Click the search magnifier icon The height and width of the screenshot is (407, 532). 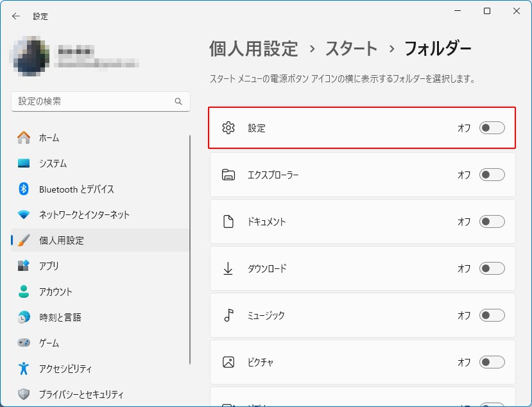[178, 101]
